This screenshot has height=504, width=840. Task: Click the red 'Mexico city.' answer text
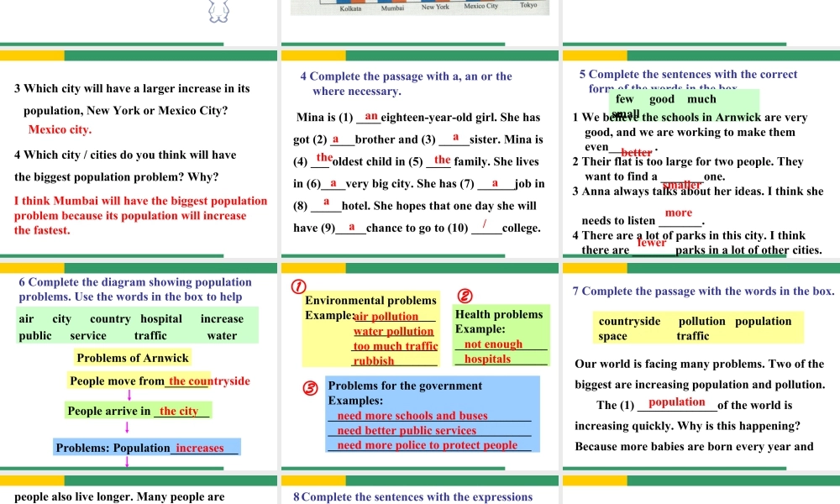tap(60, 130)
